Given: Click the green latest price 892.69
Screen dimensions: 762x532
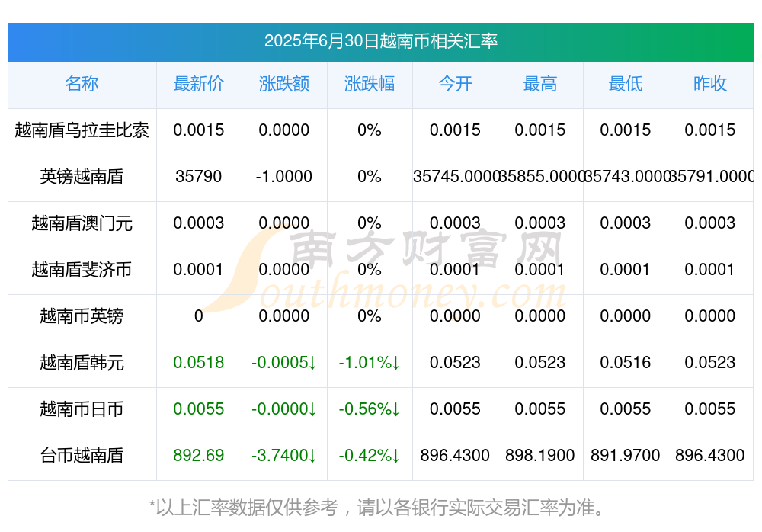Looking at the screenshot, I should 198,456.
